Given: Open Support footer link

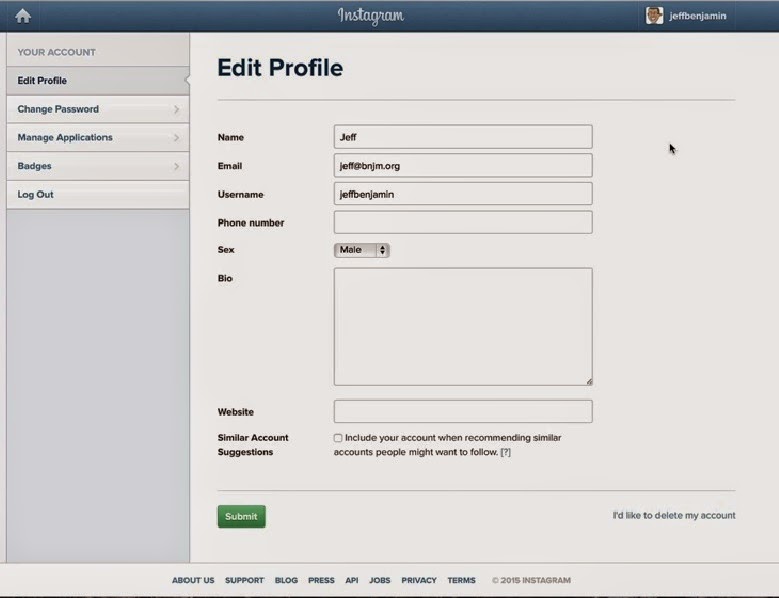Looking at the screenshot, I should click(244, 580).
